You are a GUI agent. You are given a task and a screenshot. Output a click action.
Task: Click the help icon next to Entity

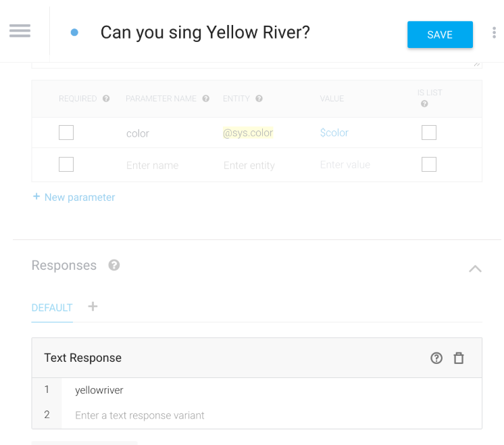[259, 99]
